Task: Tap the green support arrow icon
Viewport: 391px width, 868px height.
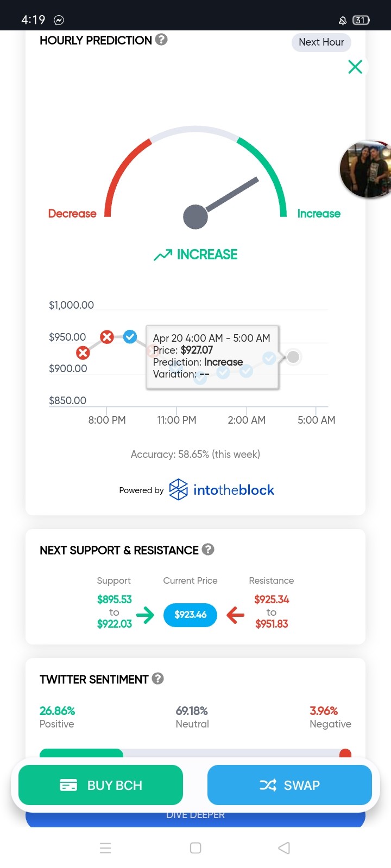Action: point(145,615)
